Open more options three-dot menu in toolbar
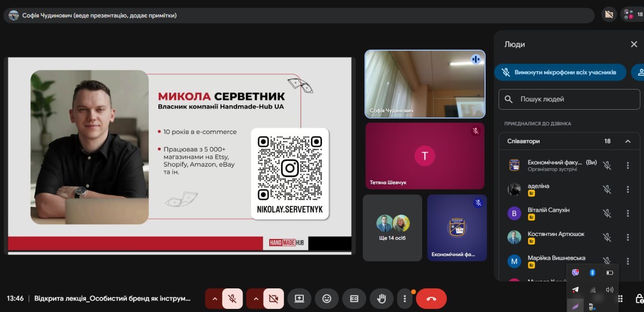Screen dimensions: 644x312 click(405, 298)
